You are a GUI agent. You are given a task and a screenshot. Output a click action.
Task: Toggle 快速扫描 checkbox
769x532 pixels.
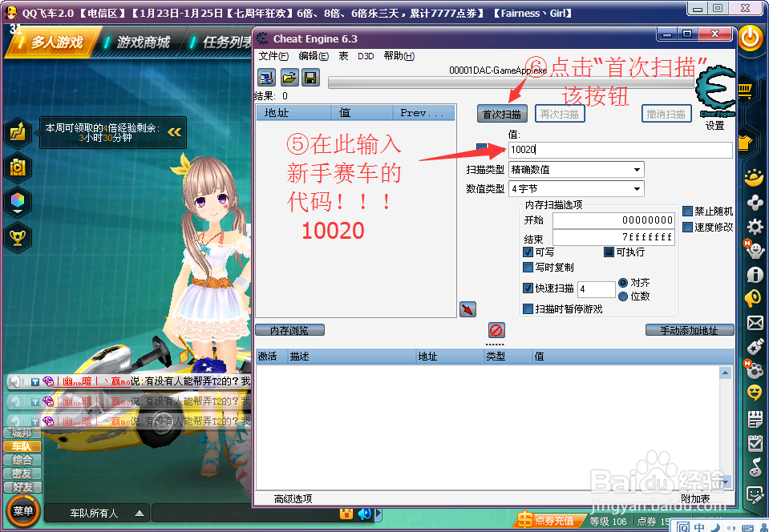coord(528,288)
